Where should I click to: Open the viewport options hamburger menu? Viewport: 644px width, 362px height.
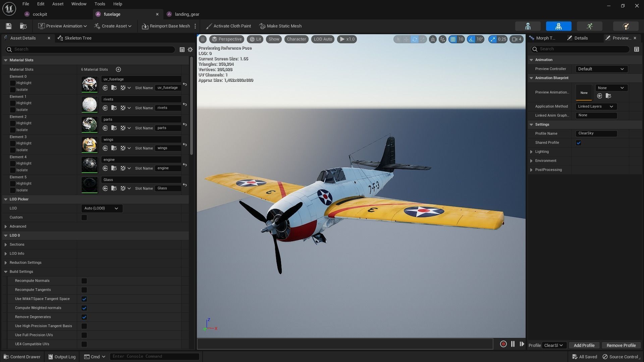[x=203, y=39]
